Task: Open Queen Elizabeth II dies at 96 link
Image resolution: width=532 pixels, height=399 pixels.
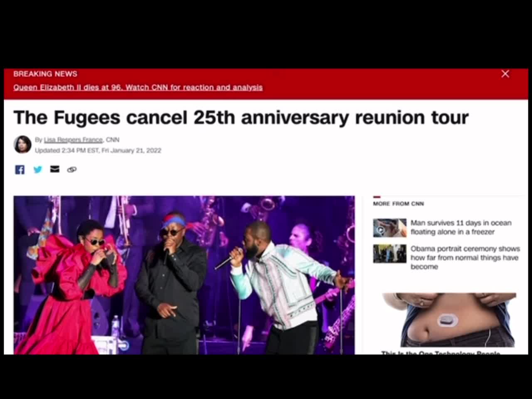Action: tap(138, 87)
